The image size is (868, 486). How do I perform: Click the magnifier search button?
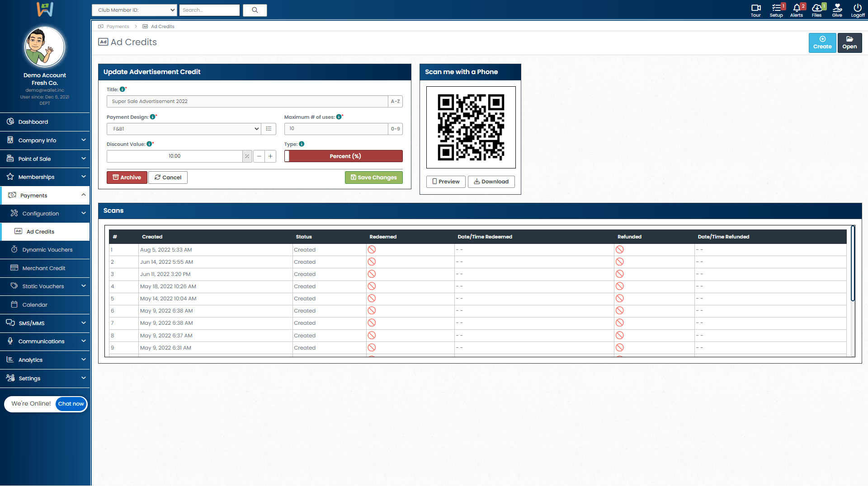pyautogui.click(x=255, y=10)
